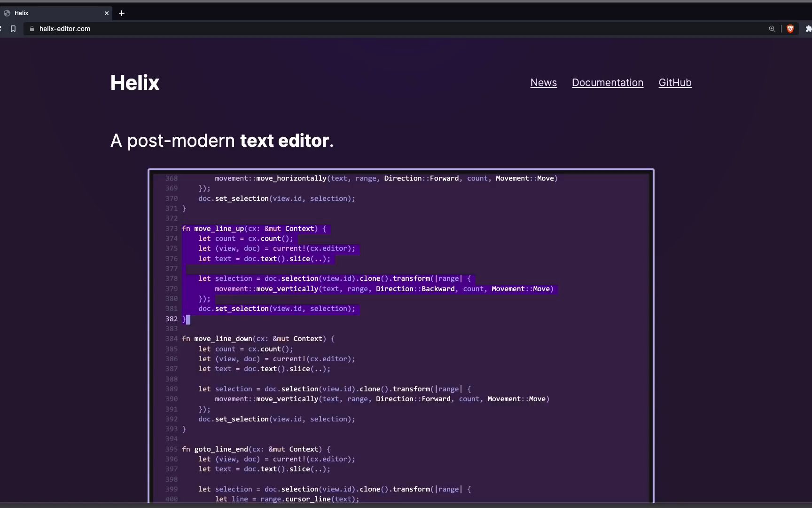Click line number 382

coord(172,319)
